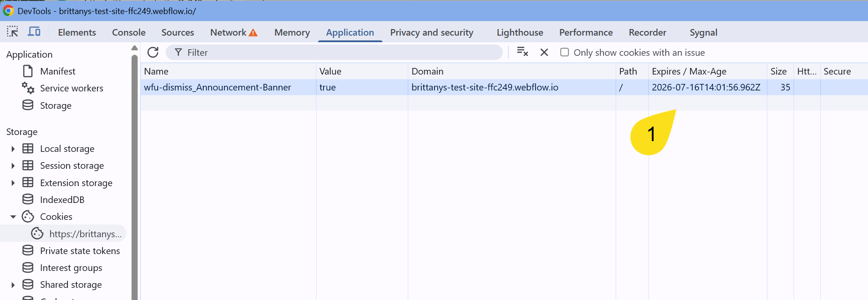Click the Session storage table icon
Screen dimensions: 868x300
[x=28, y=165]
